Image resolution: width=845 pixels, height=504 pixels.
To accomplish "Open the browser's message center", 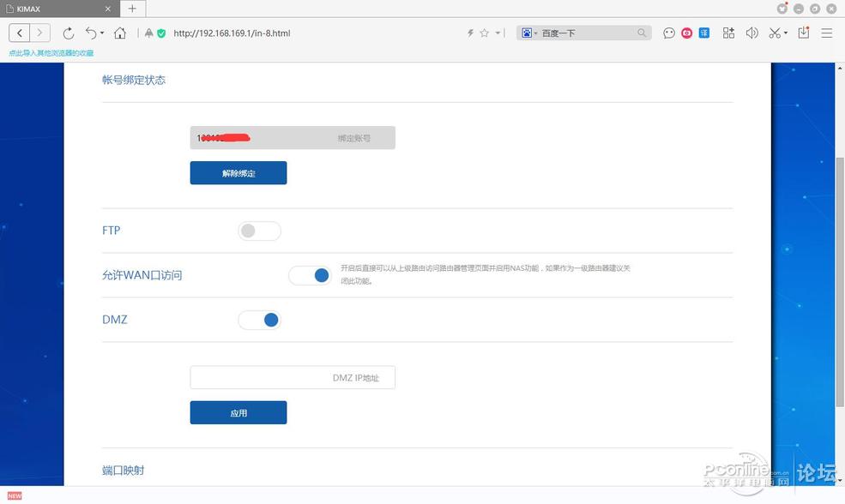I will coord(668,33).
